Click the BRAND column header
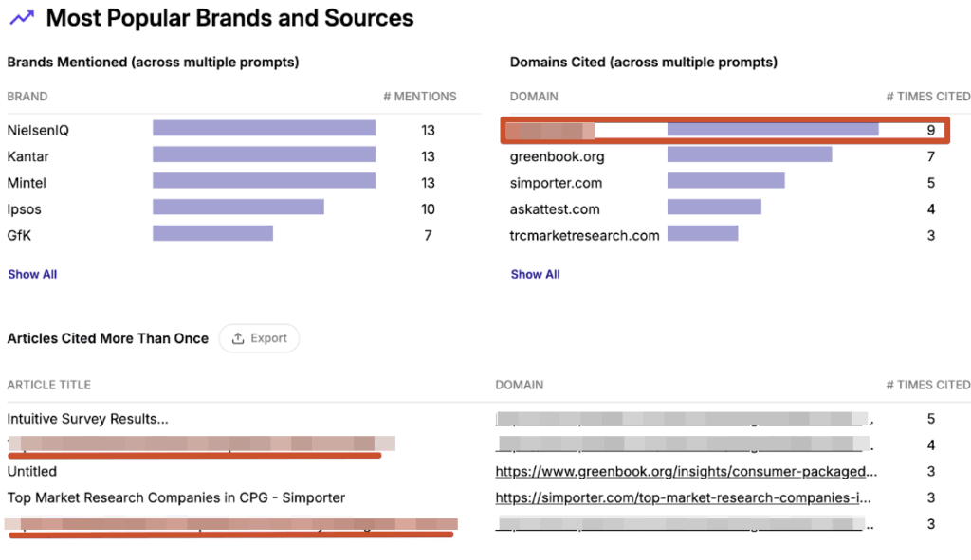This screenshot has width=971, height=560. tap(27, 97)
